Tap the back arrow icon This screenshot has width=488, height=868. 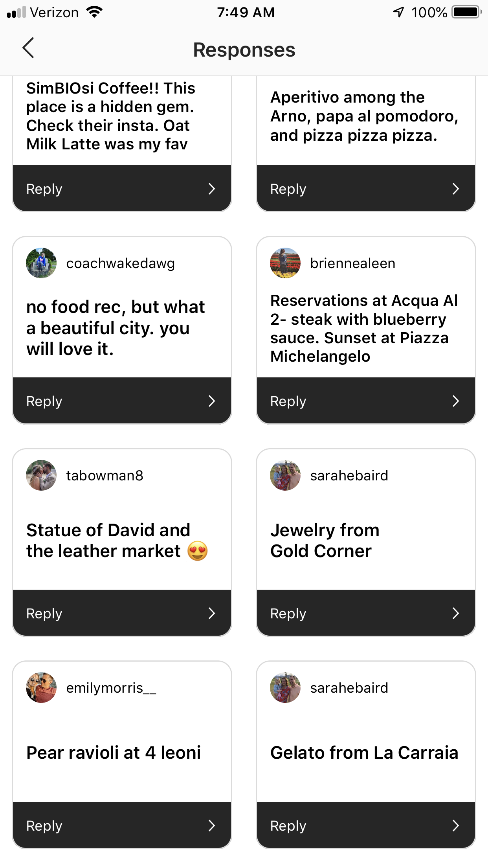[28, 48]
